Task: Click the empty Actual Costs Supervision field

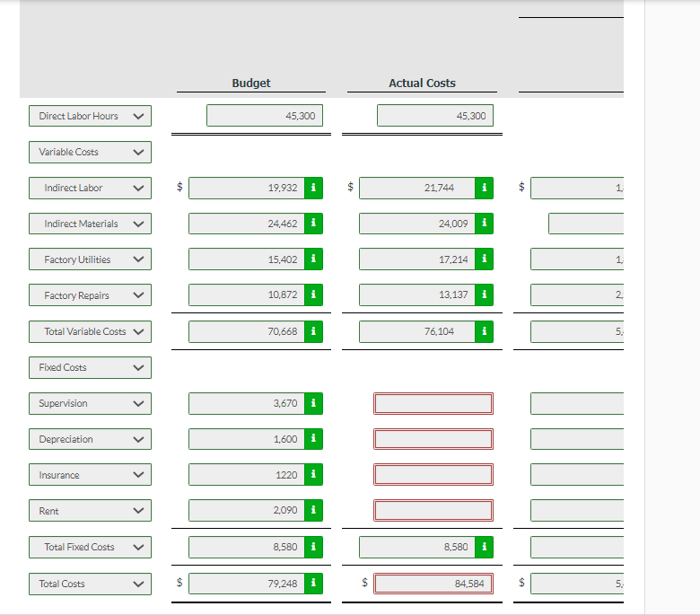Action: 433,403
